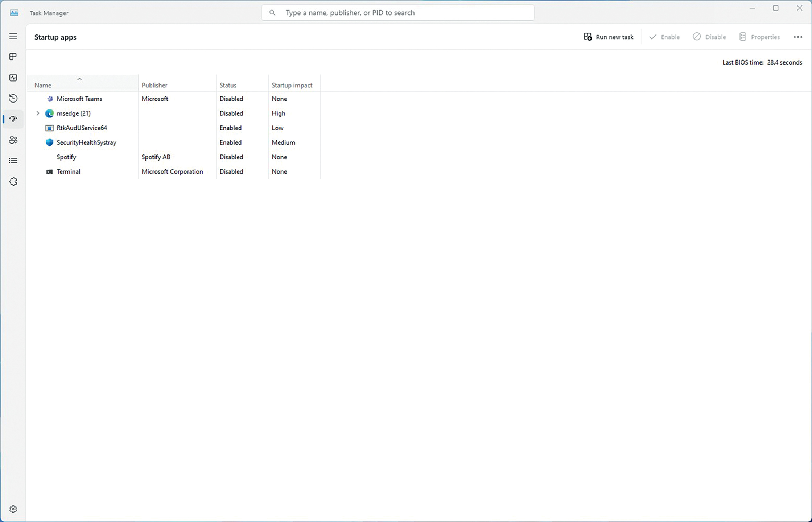Click the Medium startup impact value
This screenshot has width=812, height=522.
click(x=284, y=142)
